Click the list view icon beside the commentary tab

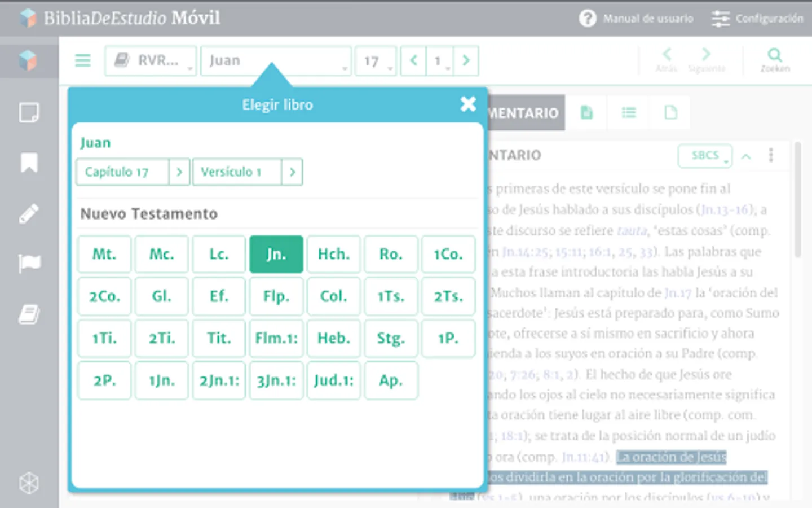(x=629, y=112)
